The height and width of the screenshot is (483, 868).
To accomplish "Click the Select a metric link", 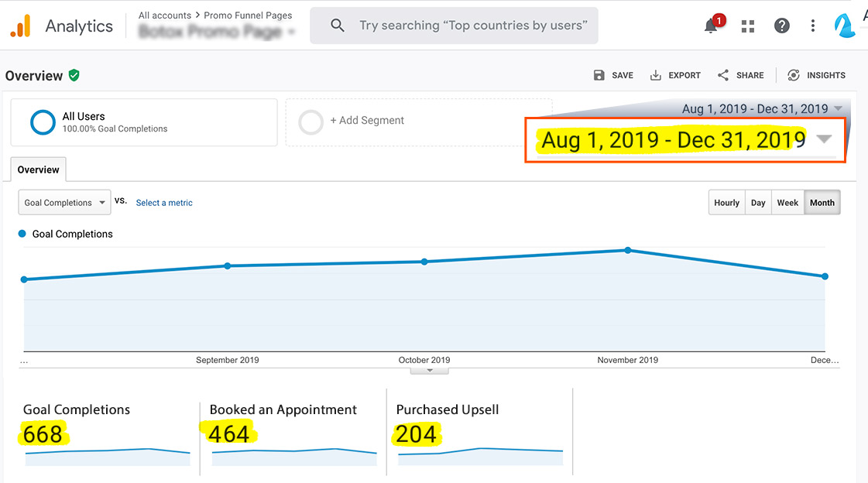I will 164,203.
